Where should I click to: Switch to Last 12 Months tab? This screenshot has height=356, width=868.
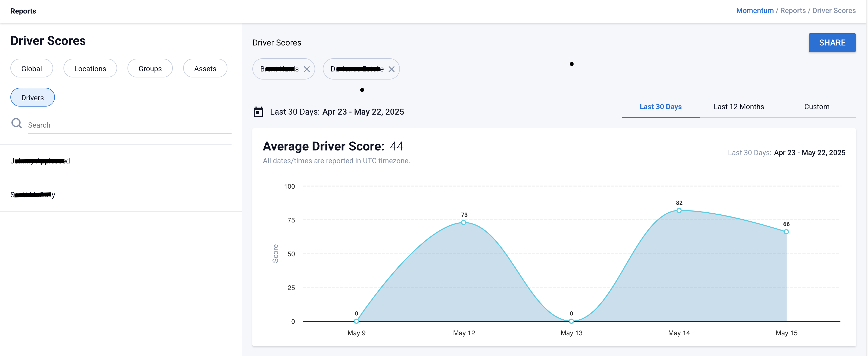(x=739, y=107)
